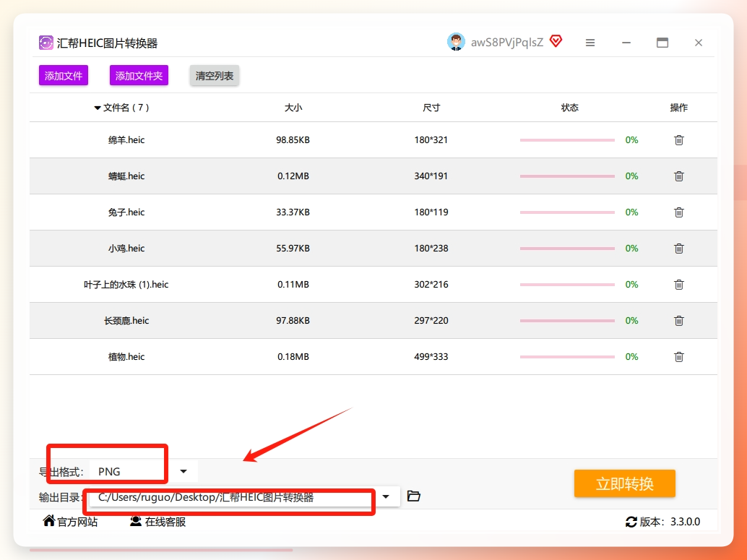Remove 叶子上的水珠 (1).heic with trash icon
The image size is (747, 560).
click(679, 285)
